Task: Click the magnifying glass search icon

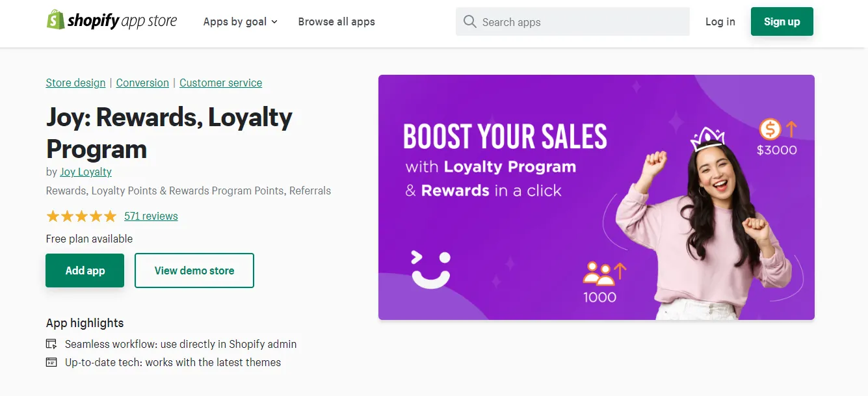Action: [469, 22]
